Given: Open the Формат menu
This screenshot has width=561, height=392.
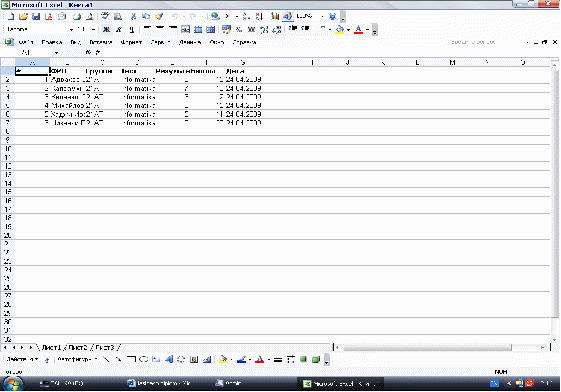Looking at the screenshot, I should 131,42.
